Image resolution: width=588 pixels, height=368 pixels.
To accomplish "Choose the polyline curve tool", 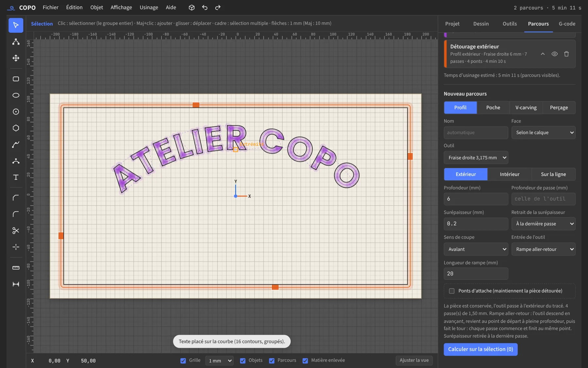I will [x=16, y=144].
